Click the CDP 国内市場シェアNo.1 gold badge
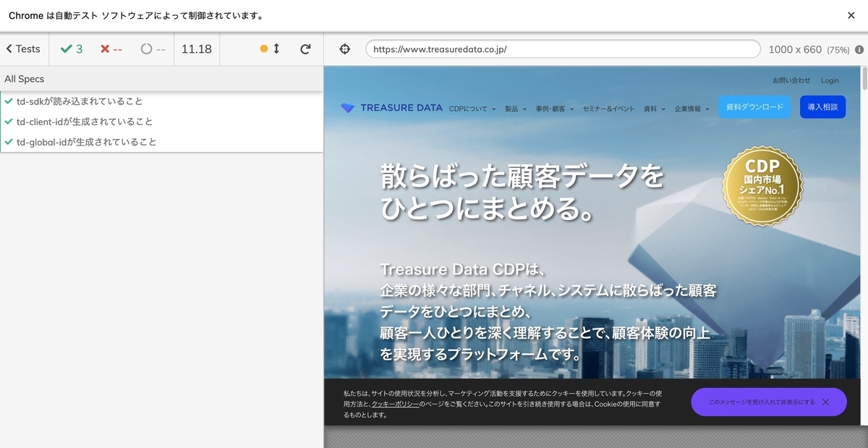 [x=762, y=185]
